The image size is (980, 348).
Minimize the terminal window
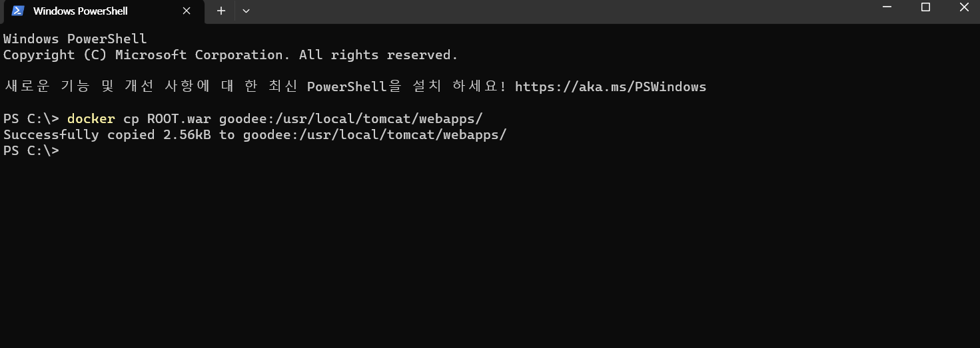tap(887, 7)
